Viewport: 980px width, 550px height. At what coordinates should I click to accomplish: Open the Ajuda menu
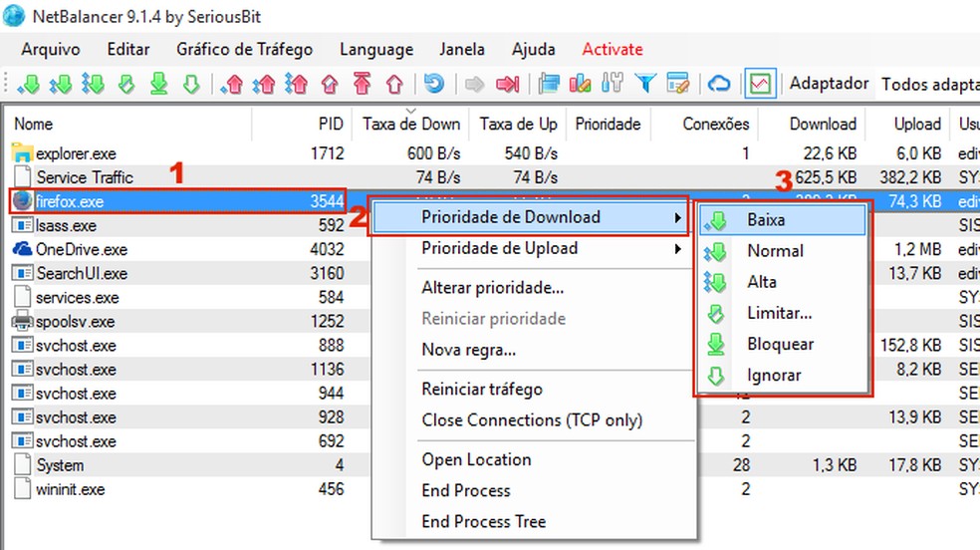(533, 50)
